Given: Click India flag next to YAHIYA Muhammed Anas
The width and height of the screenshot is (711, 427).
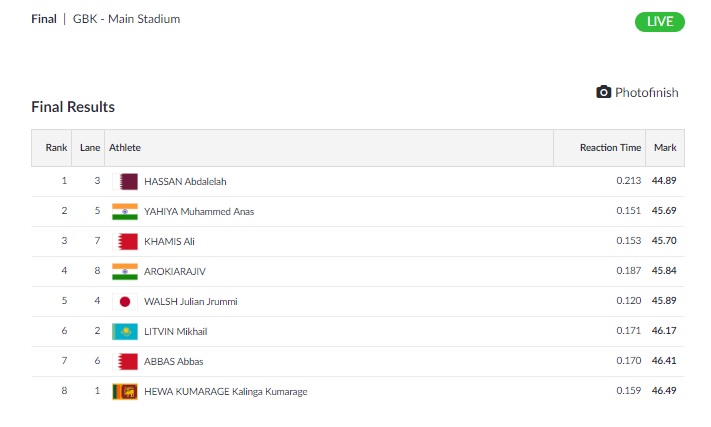Looking at the screenshot, I should 125,211.
